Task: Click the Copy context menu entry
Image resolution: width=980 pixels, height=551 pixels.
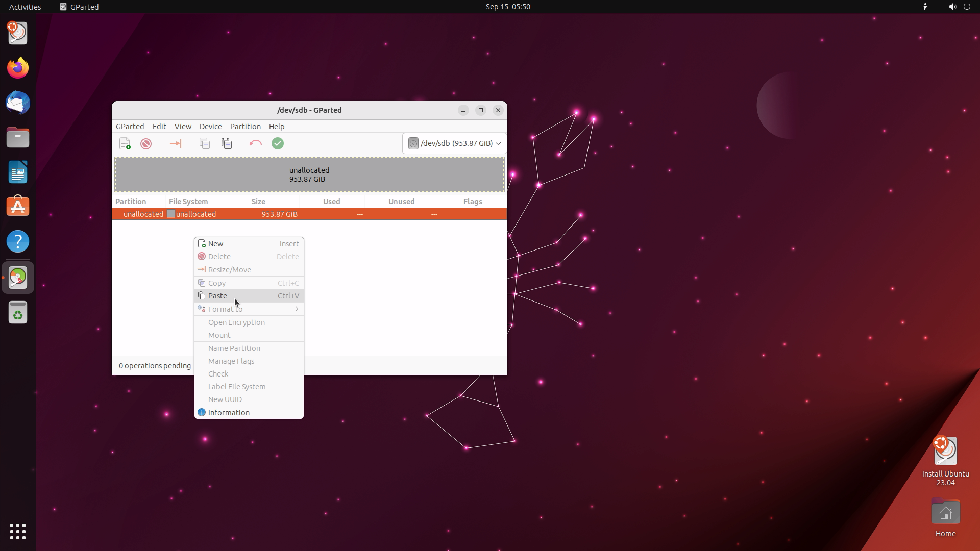Action: (249, 283)
